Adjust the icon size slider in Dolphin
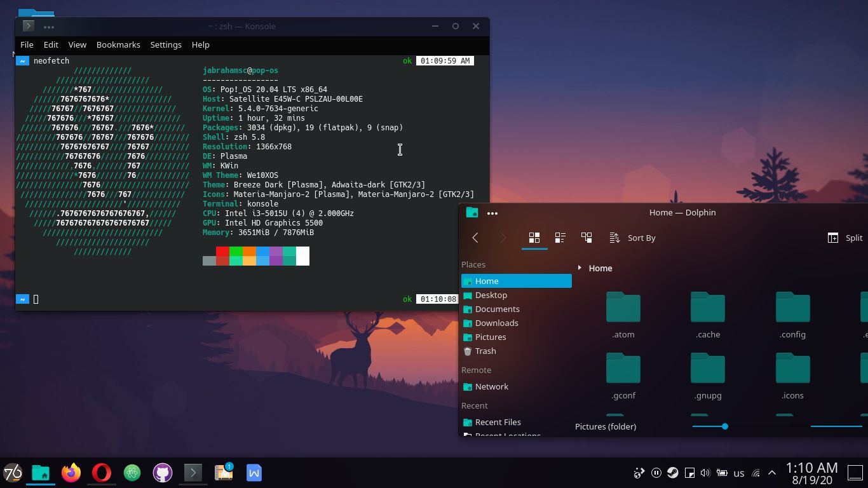 [726, 426]
